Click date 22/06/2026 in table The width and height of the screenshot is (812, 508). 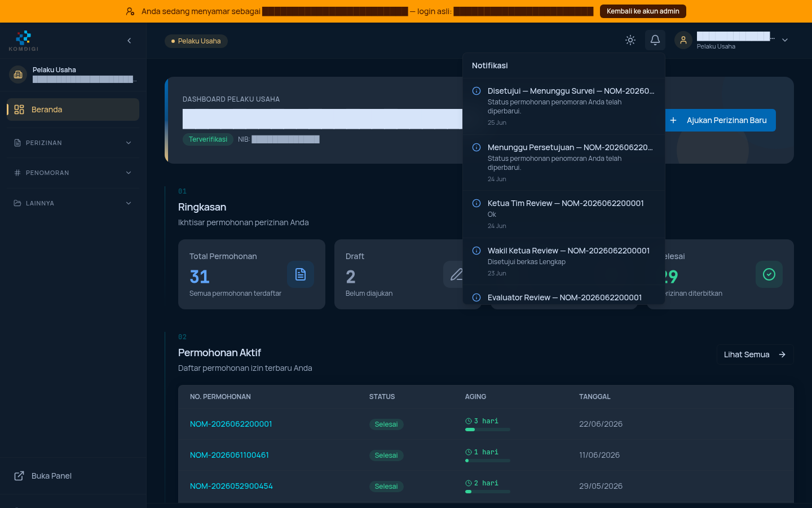click(x=601, y=424)
